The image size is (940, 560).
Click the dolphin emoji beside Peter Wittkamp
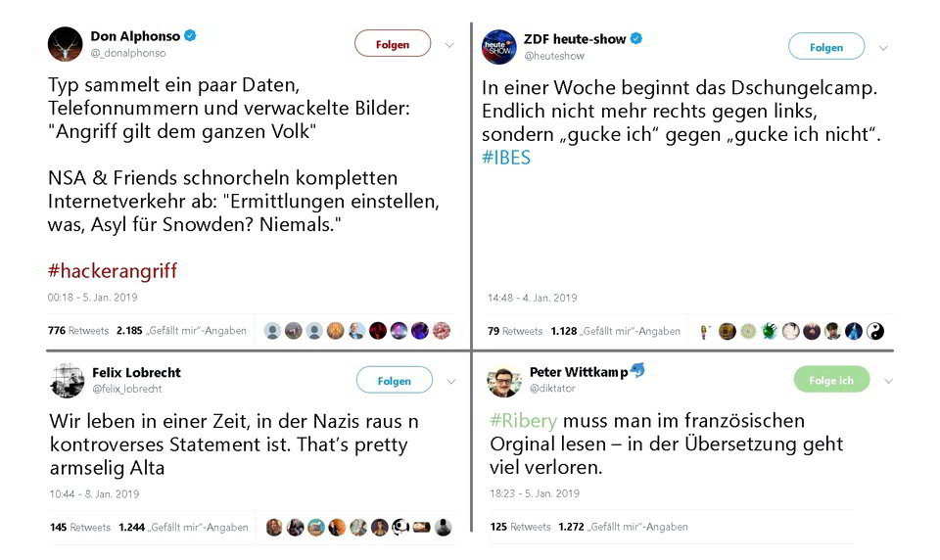tap(637, 370)
